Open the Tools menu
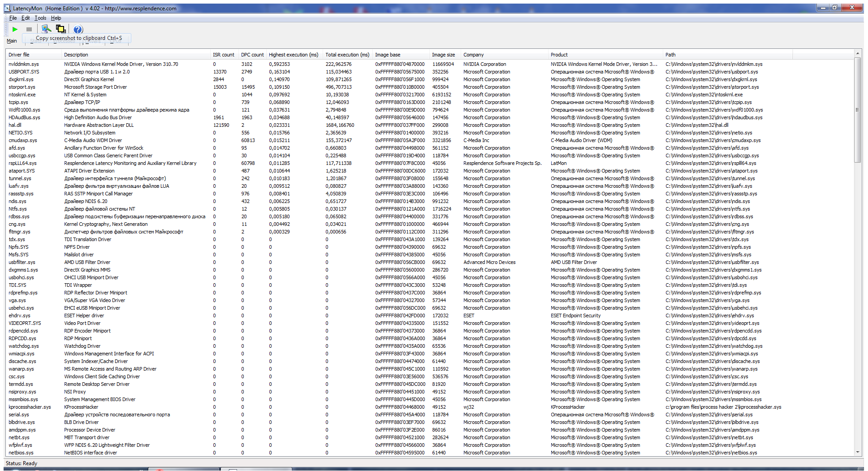Viewport: 868px width, 471px height. [40, 18]
